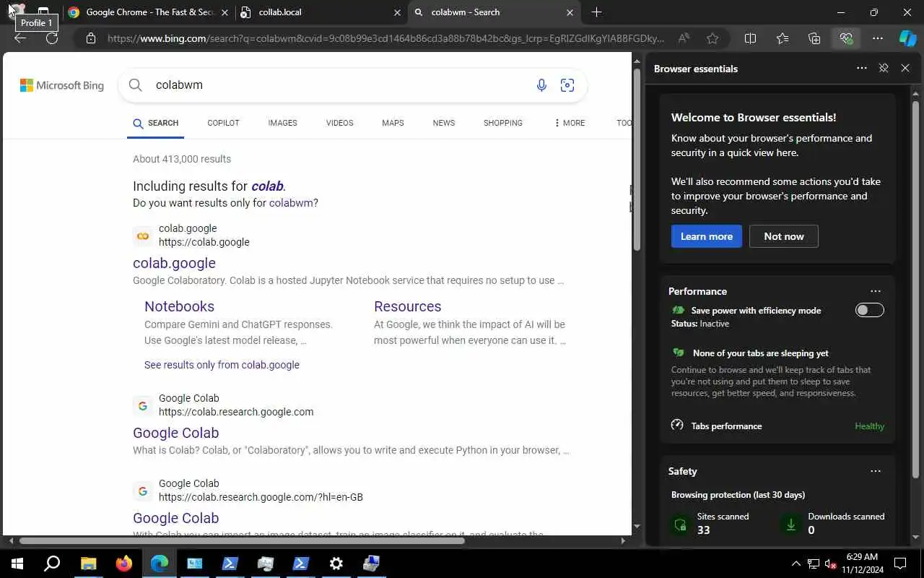The height and width of the screenshot is (578, 924).
Task: Select the NEWS search tab
Action: 444,123
